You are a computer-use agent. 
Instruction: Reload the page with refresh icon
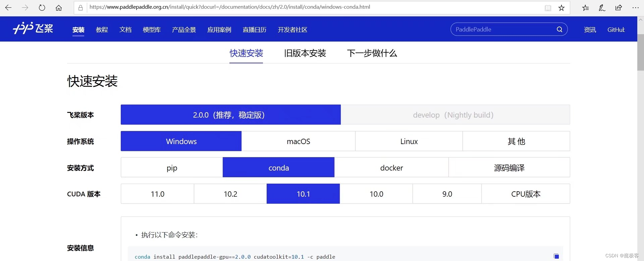[x=42, y=8]
